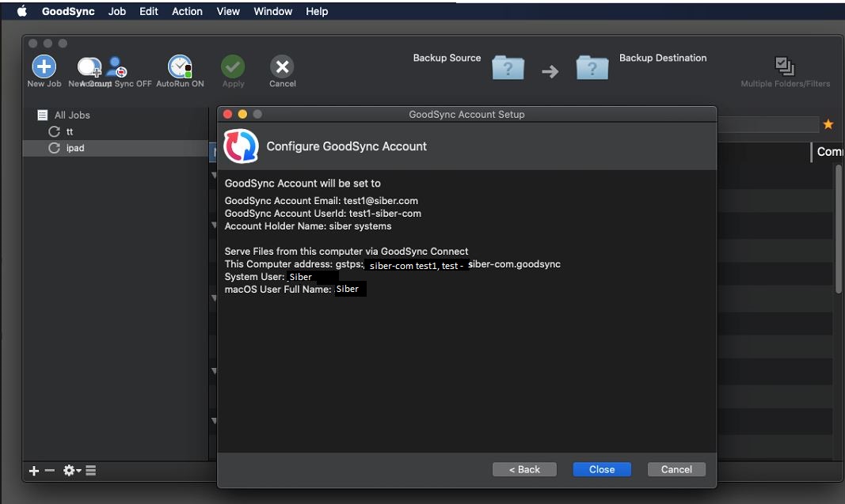Click the Backup Source folder icon
Image resolution: width=845 pixels, height=504 pixels.
(x=508, y=67)
